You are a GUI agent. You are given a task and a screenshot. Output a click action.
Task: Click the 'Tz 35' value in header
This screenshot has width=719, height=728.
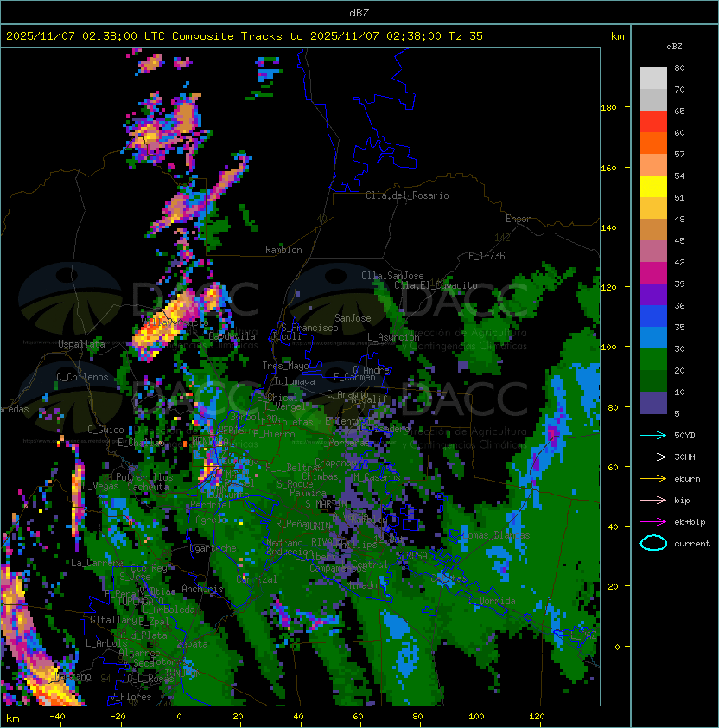click(x=466, y=36)
